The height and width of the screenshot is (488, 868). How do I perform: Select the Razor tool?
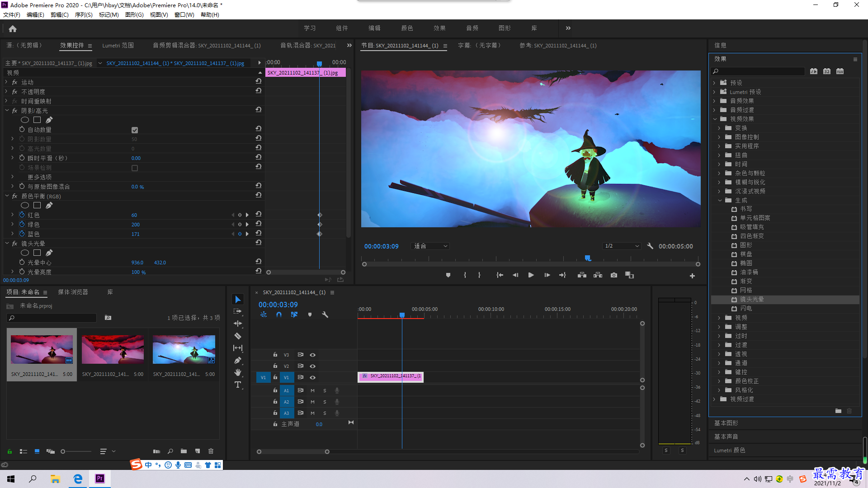tap(238, 336)
